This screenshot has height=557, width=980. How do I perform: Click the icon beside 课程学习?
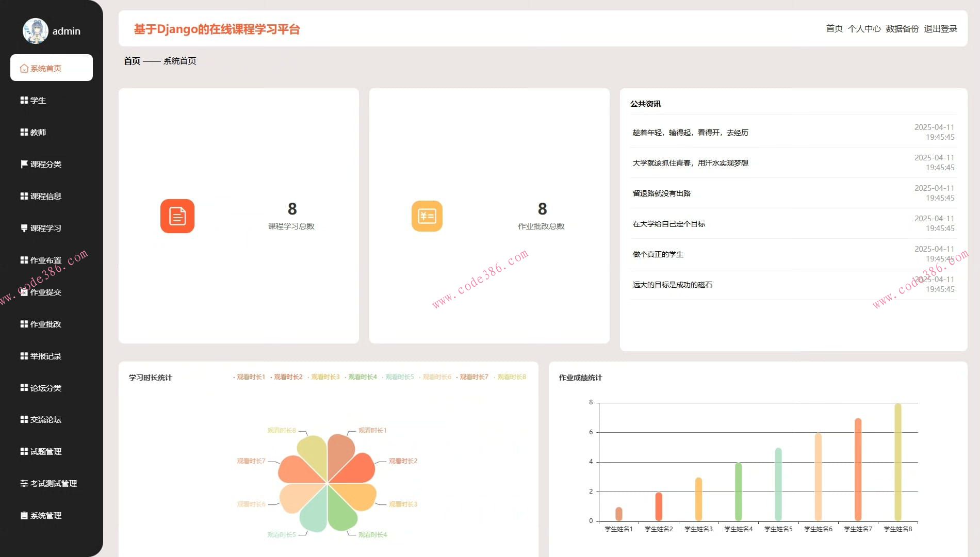(24, 228)
